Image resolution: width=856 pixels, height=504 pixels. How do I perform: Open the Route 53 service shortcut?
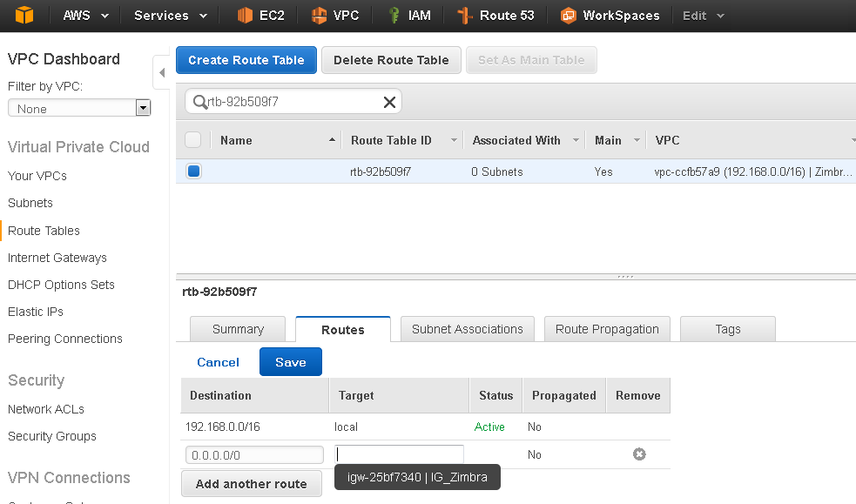pyautogui.click(x=495, y=16)
